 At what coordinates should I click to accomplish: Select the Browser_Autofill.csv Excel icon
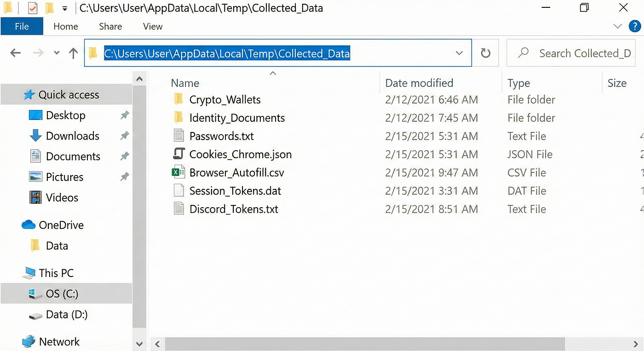click(178, 172)
